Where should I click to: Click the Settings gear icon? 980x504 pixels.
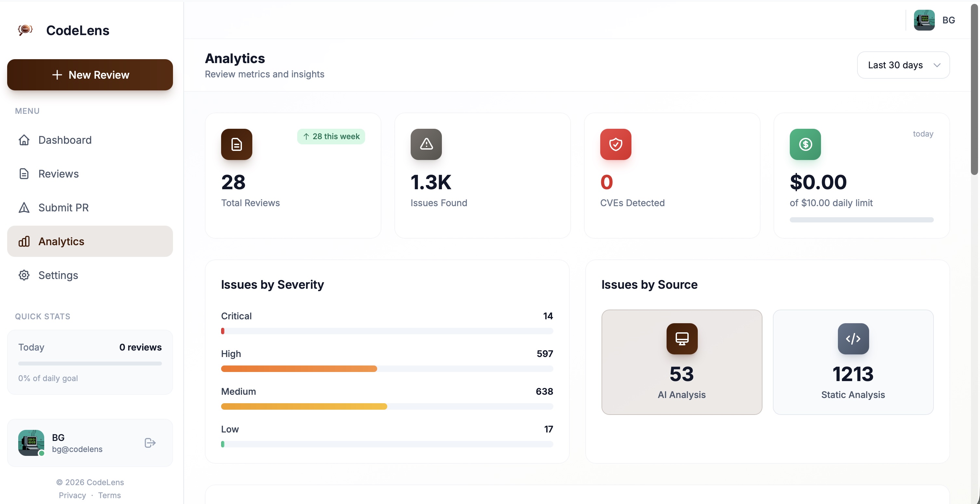coord(24,275)
